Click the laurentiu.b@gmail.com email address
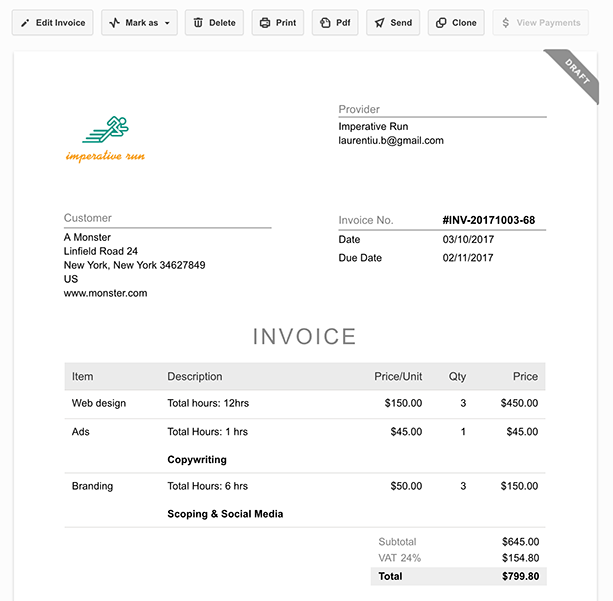The image size is (613, 601). pos(391,141)
